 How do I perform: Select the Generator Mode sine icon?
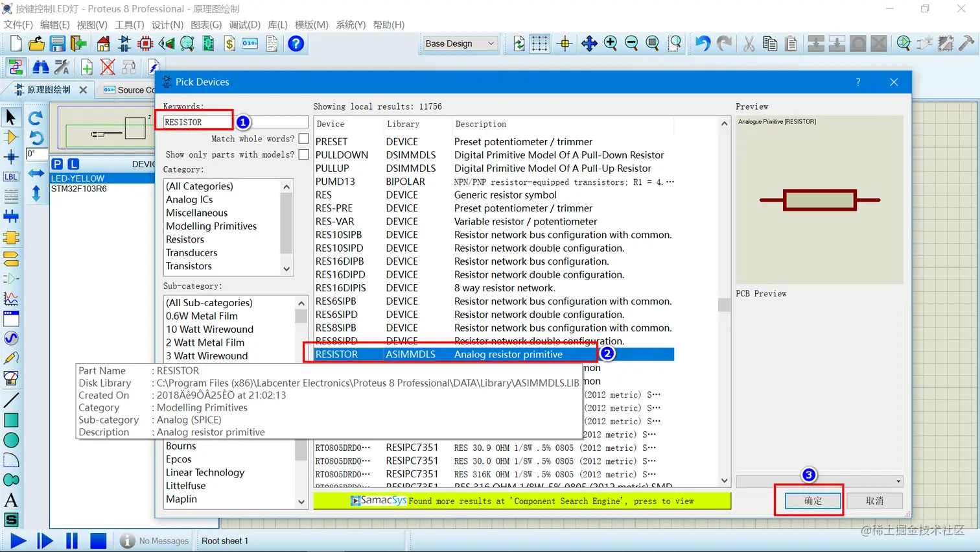pyautogui.click(x=11, y=338)
